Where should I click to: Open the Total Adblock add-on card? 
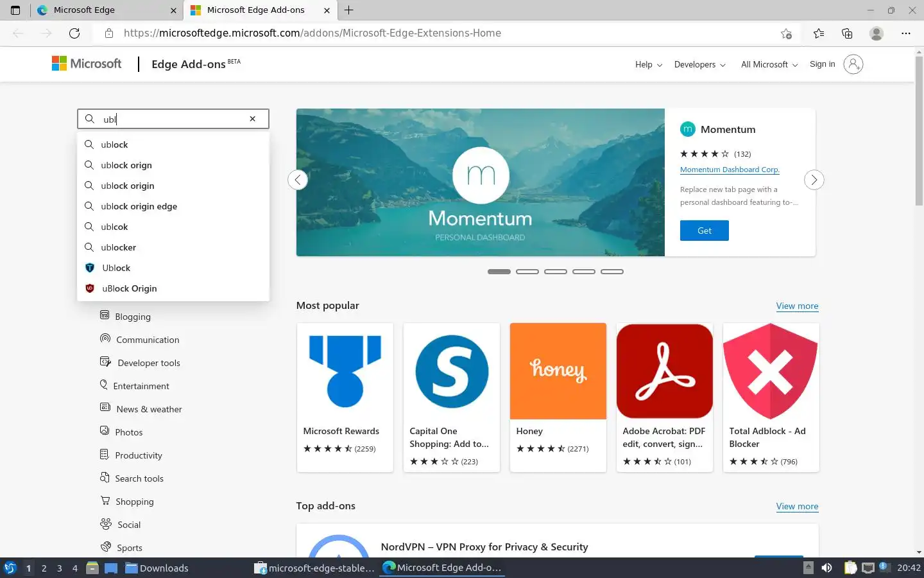point(771,398)
